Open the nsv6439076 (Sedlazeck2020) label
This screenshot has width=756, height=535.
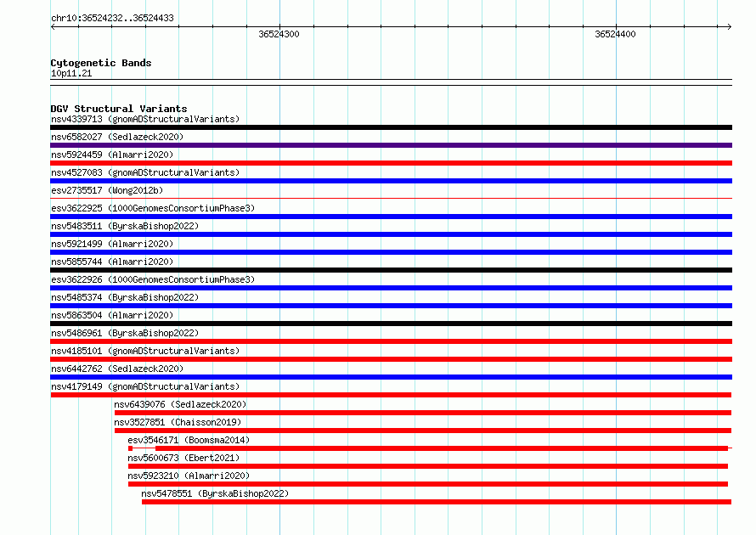(x=180, y=404)
